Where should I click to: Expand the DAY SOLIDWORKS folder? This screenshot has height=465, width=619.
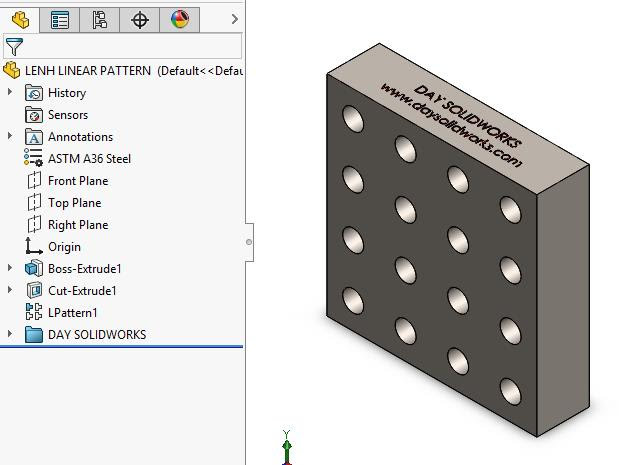[x=10, y=334]
